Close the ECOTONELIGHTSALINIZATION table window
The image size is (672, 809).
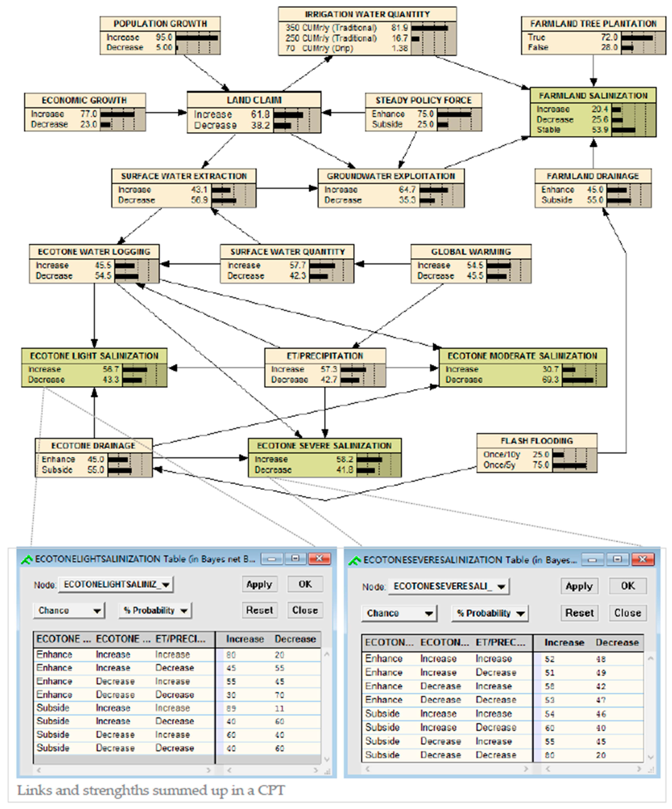(319, 559)
